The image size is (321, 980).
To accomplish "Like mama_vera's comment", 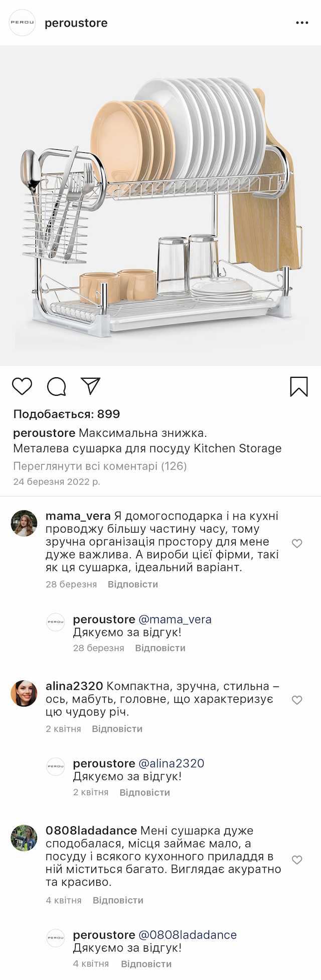I will point(297,543).
